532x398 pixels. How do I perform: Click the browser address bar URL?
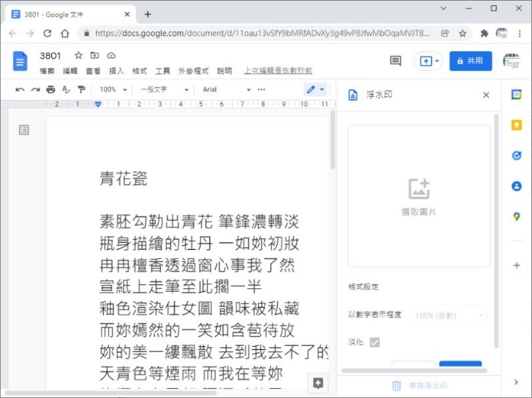pos(262,33)
